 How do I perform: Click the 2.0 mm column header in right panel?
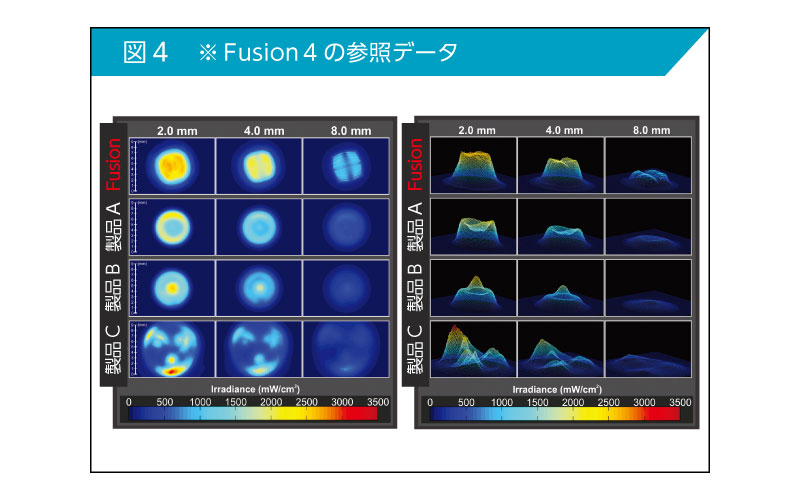pos(477,130)
